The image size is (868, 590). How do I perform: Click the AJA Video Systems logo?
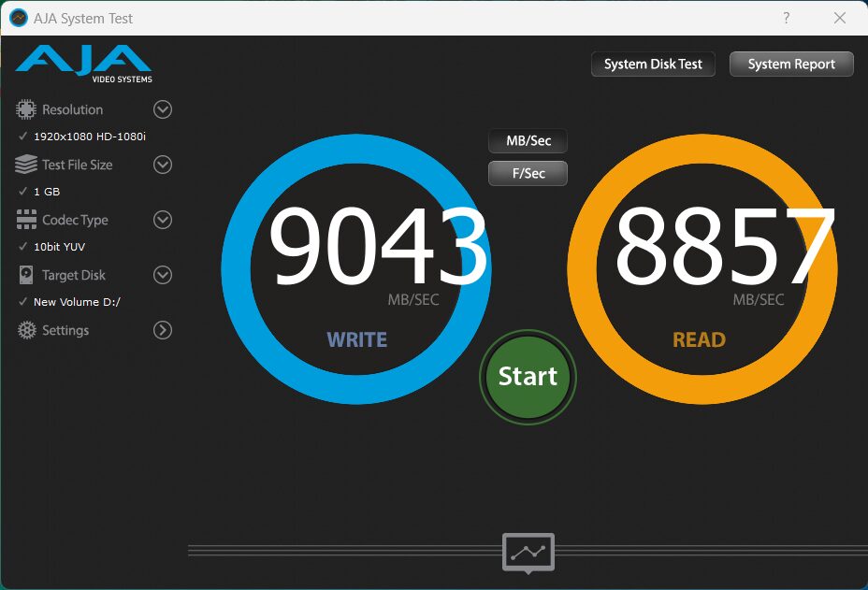pos(83,63)
